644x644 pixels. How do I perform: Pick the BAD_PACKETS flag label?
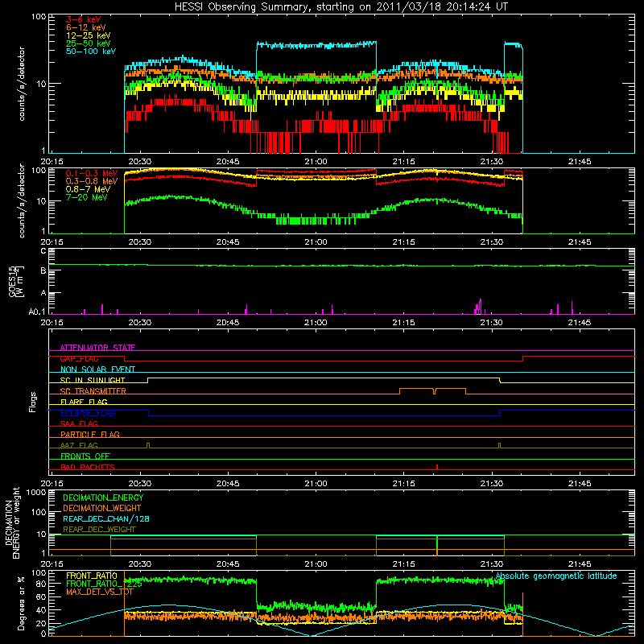(88, 467)
